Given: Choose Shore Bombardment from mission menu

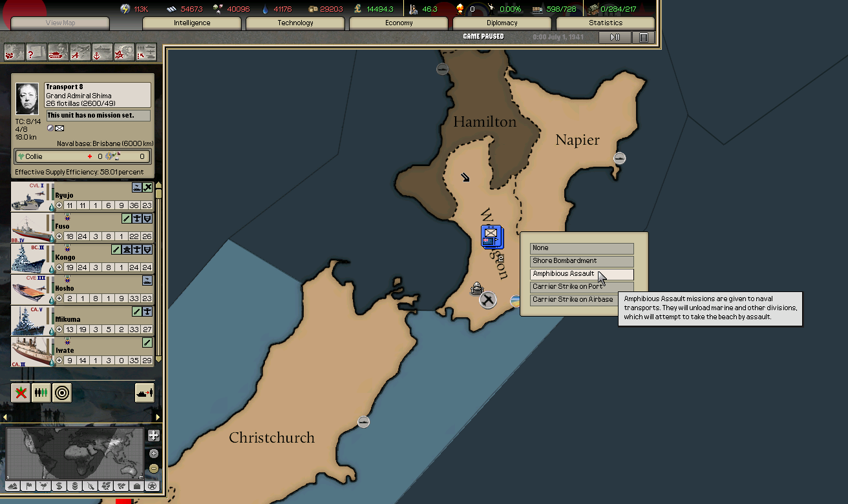Looking at the screenshot, I should coord(581,261).
